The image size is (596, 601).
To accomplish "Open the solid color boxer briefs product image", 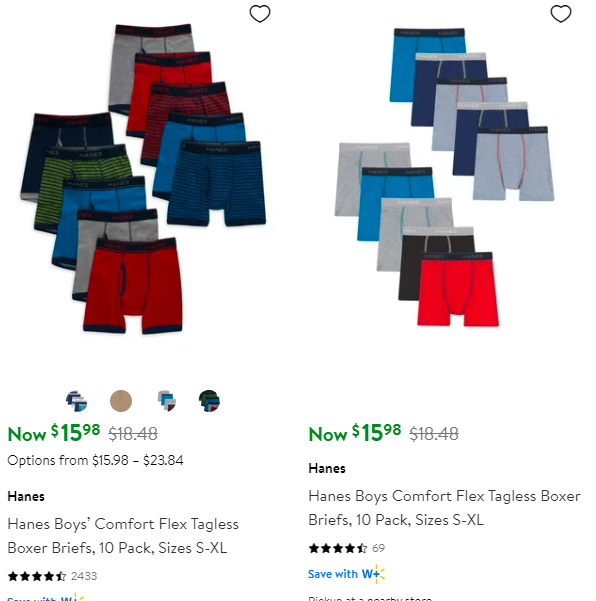I will click(445, 177).
